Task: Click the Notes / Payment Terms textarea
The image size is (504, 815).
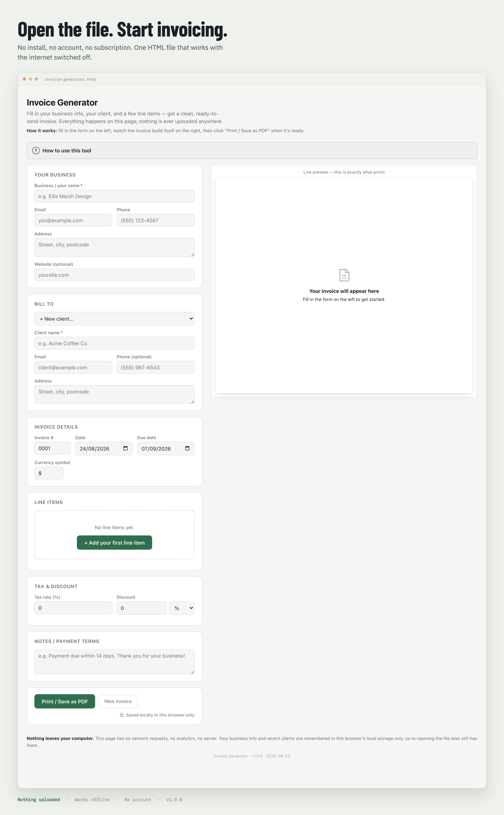Action: pos(114,662)
